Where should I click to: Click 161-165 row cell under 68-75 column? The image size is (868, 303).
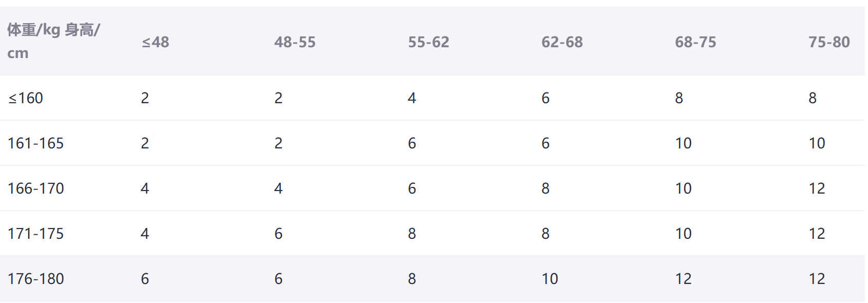point(683,143)
